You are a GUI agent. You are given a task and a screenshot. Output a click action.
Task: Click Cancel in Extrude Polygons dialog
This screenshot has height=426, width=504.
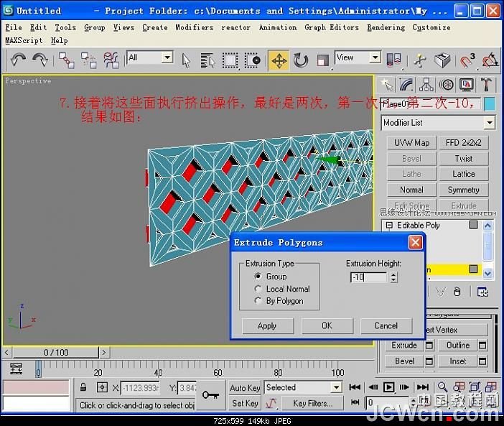tap(386, 326)
